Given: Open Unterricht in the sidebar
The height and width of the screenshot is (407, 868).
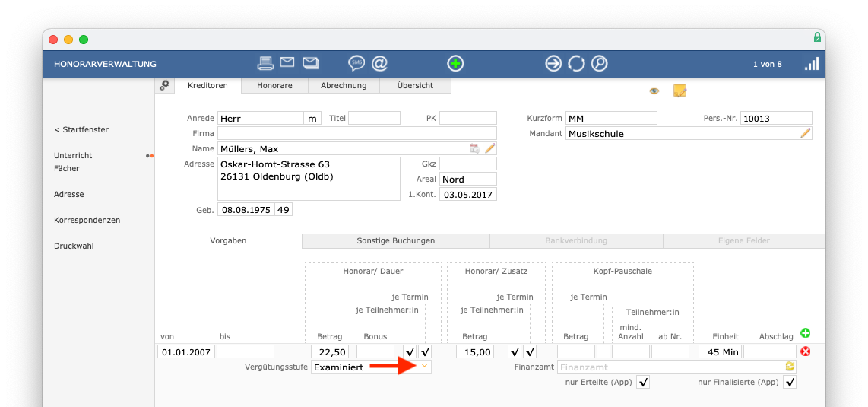Looking at the screenshot, I should (x=73, y=156).
